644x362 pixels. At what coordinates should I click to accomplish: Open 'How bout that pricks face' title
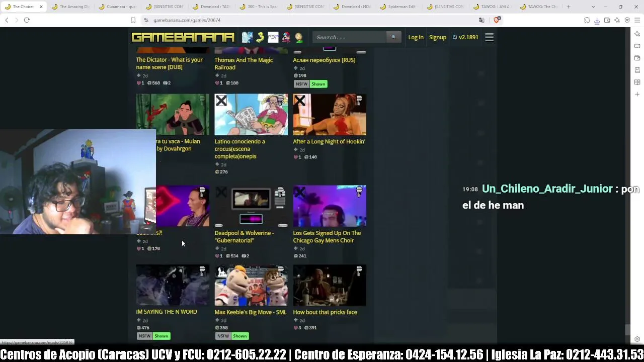pos(325,312)
